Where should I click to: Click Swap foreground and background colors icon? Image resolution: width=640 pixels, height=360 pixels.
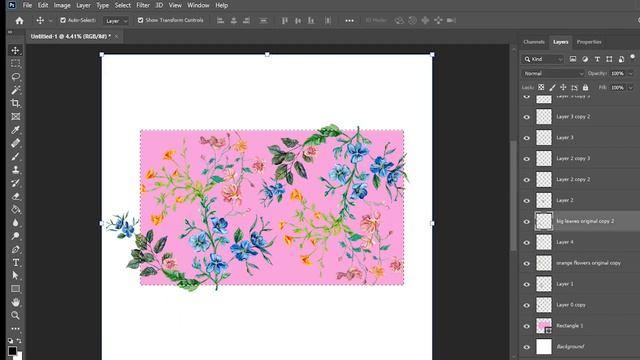(x=19, y=341)
